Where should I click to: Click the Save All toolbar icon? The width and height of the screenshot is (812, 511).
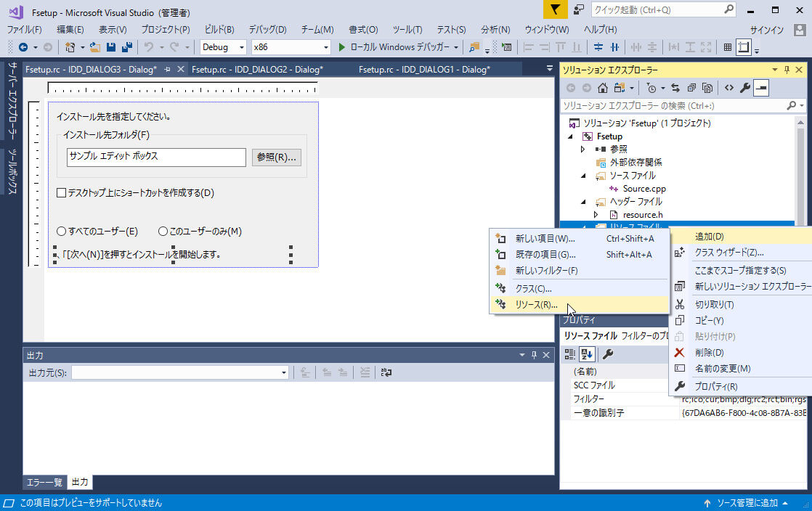127,47
